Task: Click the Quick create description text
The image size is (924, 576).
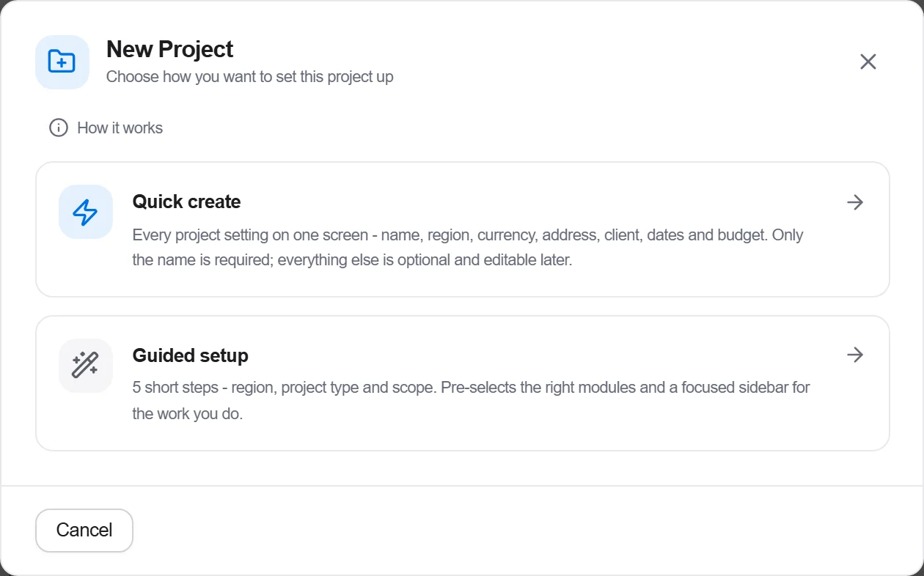Action: click(467, 247)
